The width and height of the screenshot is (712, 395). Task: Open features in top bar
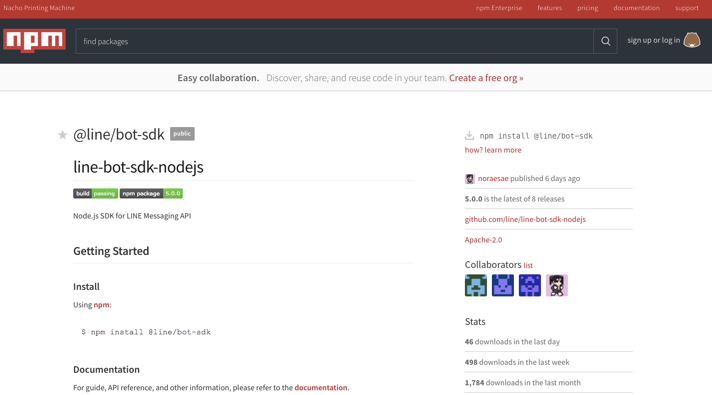[x=549, y=8]
